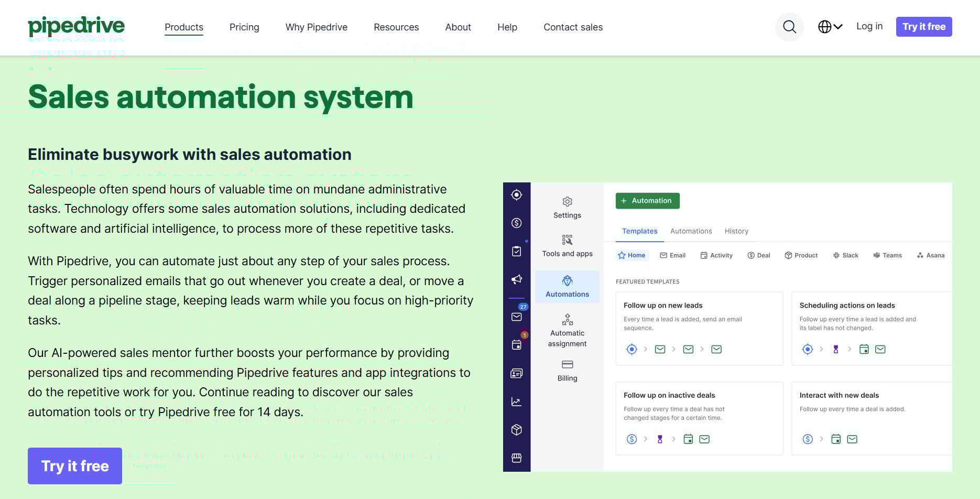Select the Asana template filter

(x=931, y=255)
